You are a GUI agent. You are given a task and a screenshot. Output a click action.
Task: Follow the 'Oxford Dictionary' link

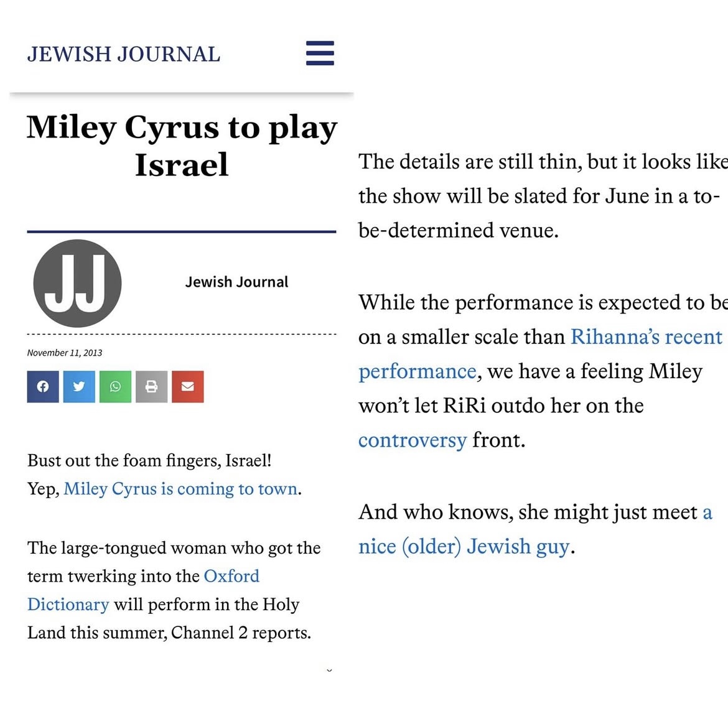coord(143,590)
